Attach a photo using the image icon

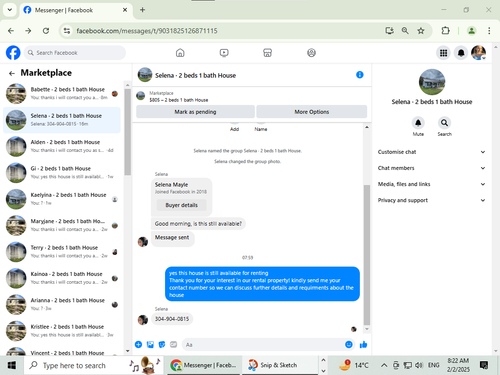click(x=150, y=344)
